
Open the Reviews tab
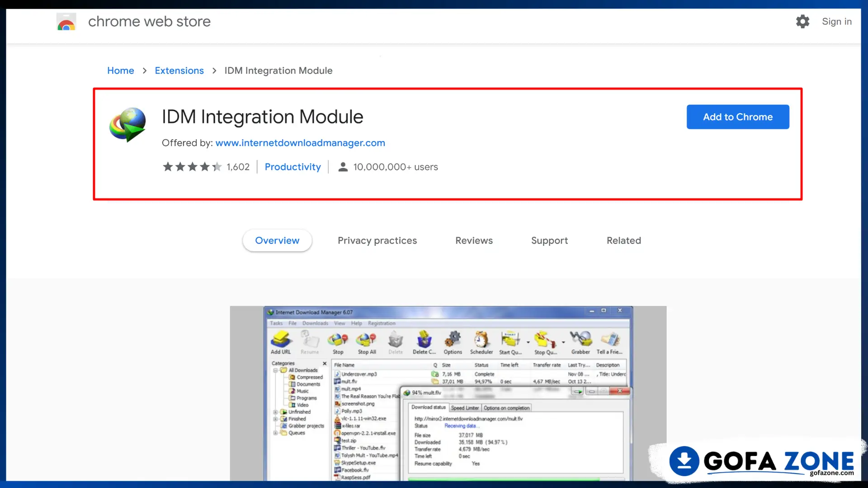474,240
